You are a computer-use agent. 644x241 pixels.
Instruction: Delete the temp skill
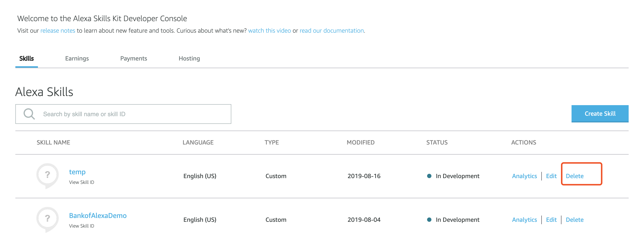[x=574, y=176]
